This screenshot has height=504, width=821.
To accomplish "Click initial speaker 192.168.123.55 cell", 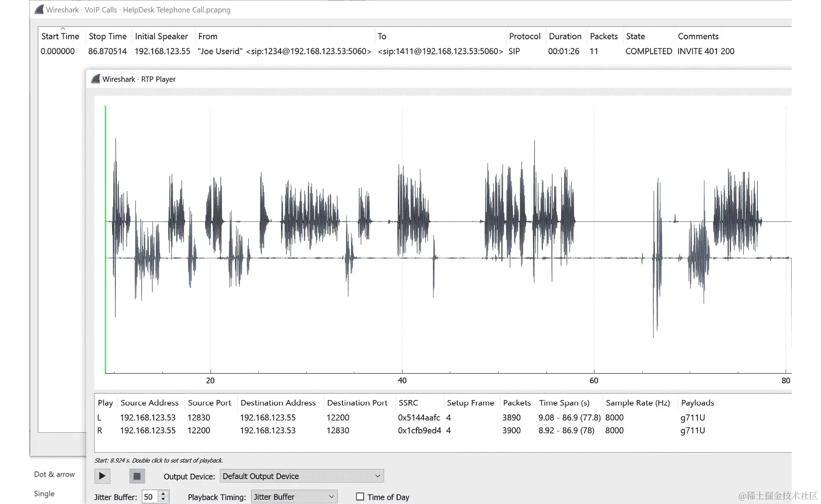I will coord(162,51).
